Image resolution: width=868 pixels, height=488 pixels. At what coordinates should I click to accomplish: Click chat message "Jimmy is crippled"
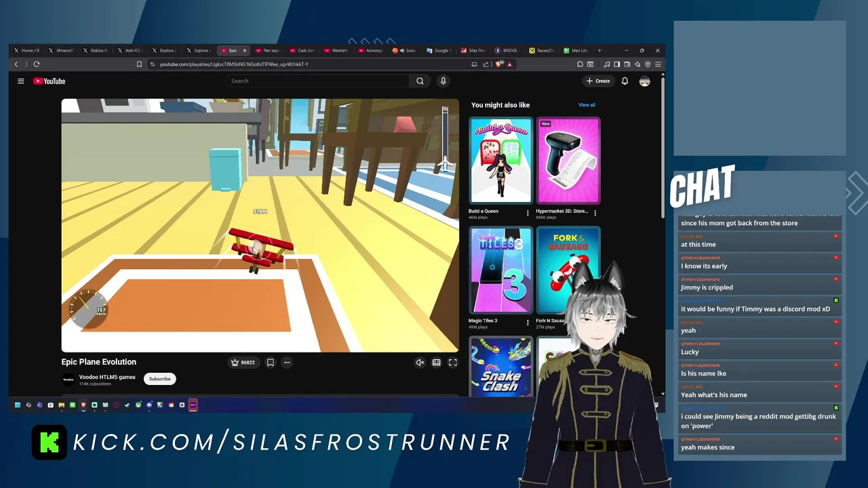[707, 287]
